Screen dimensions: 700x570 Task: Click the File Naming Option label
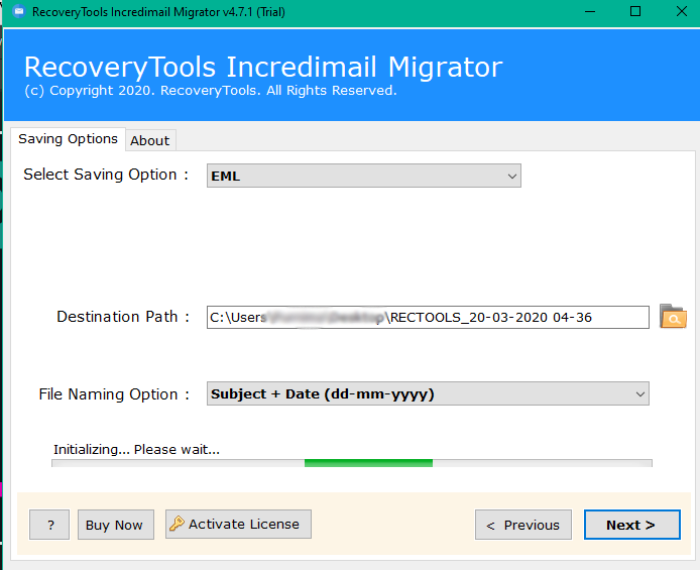pos(114,394)
